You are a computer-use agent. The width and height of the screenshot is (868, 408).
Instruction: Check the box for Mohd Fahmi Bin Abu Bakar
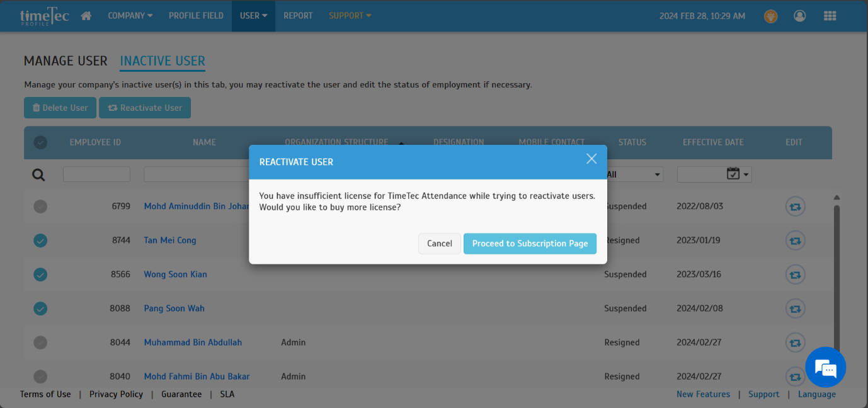coord(40,377)
